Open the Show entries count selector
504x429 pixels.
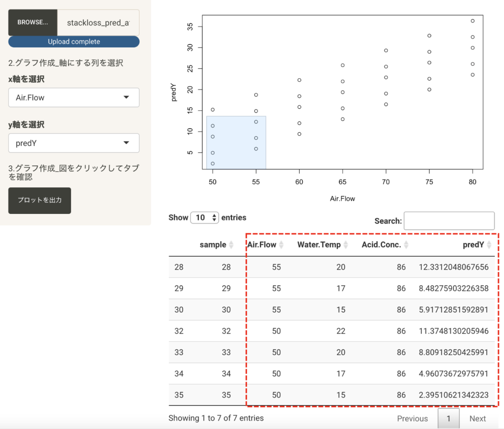[205, 217]
